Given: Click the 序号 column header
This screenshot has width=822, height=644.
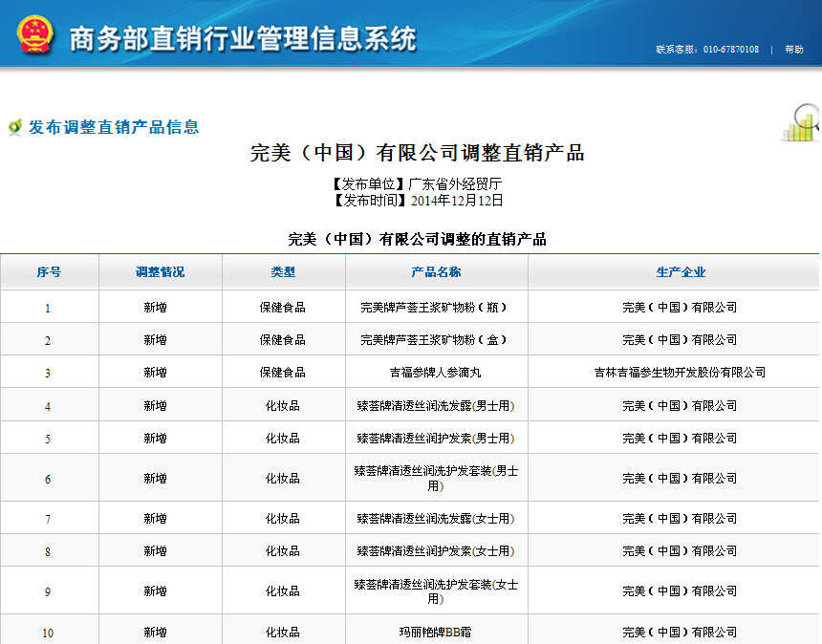Looking at the screenshot, I should pyautogui.click(x=49, y=272).
